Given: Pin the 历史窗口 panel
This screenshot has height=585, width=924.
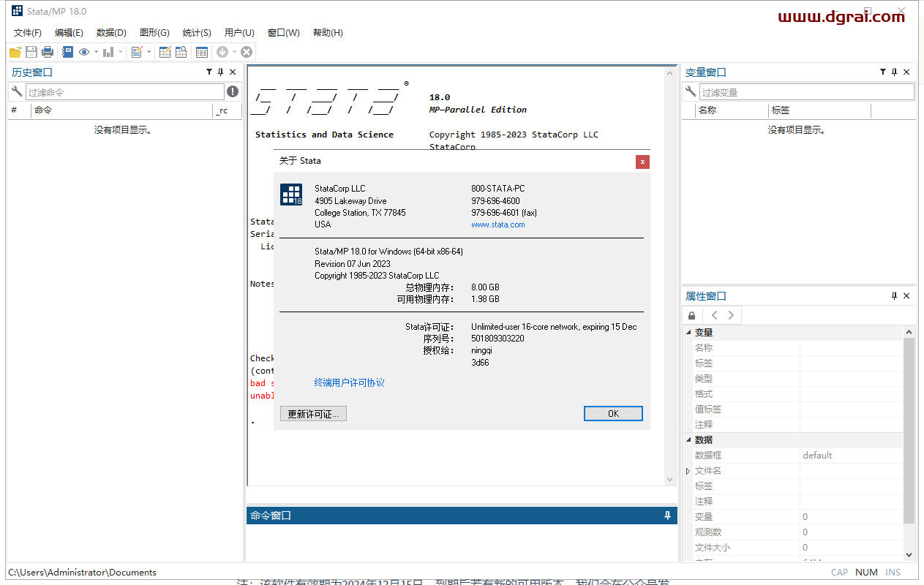Looking at the screenshot, I should tap(220, 72).
